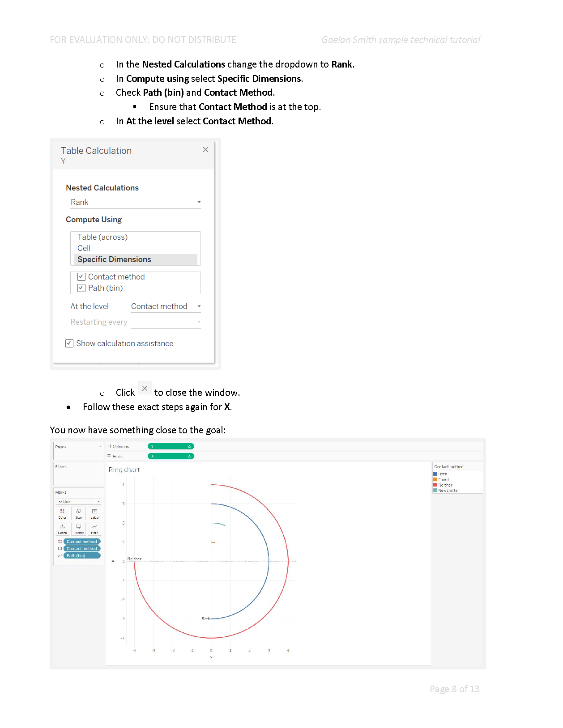Image resolution: width=563 pixels, height=728 pixels.
Task: Select Table (across) in Compute Using
Action: [x=102, y=237]
